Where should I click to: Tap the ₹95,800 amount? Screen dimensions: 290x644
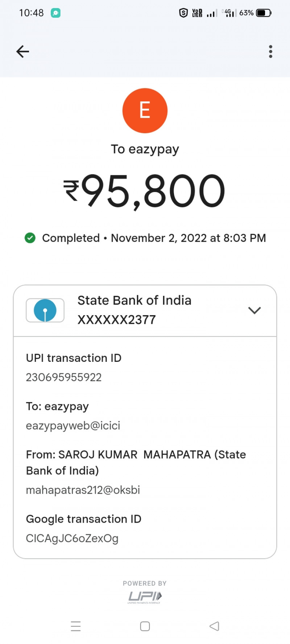click(x=145, y=191)
